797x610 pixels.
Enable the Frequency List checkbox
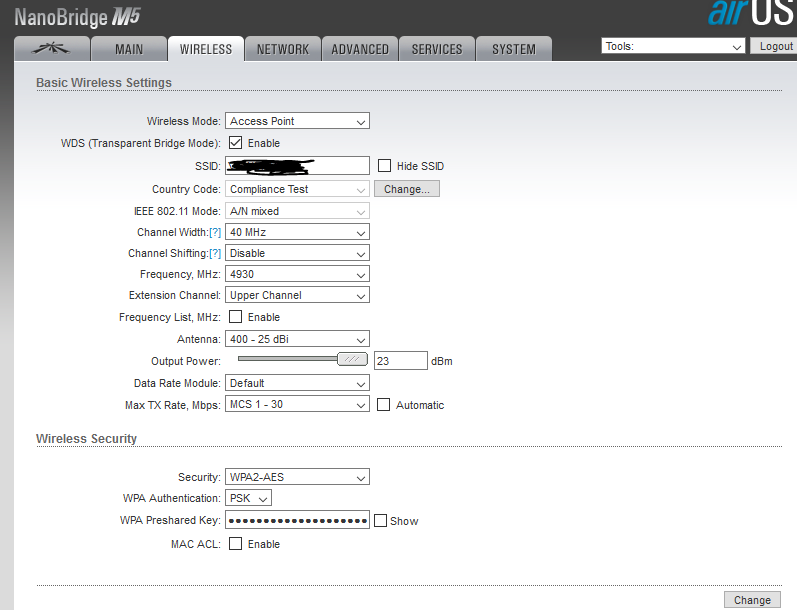(236, 317)
